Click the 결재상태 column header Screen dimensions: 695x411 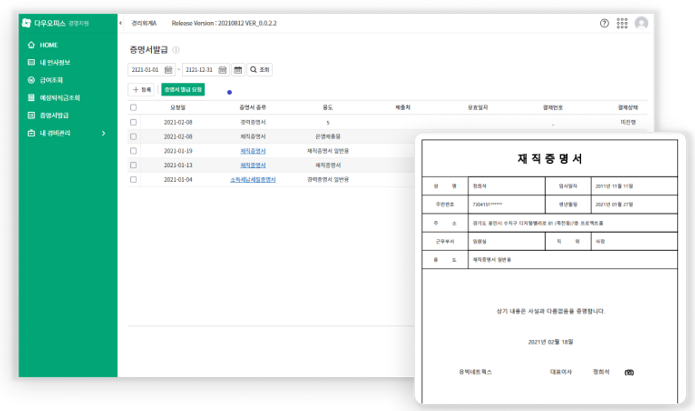coord(628,107)
